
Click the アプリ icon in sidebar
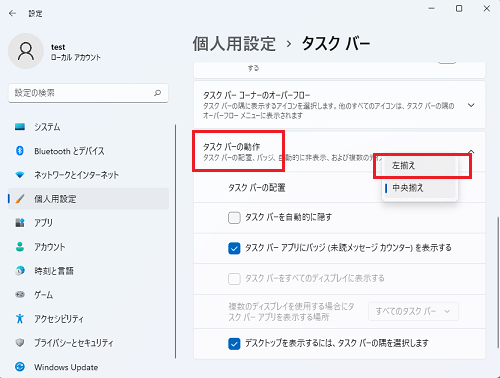[x=20, y=222]
